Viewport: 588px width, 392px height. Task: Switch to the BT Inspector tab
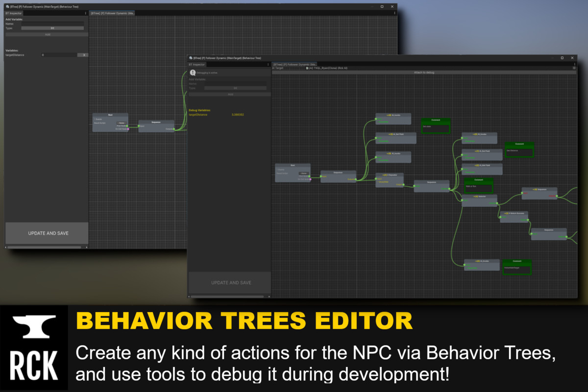tap(197, 64)
